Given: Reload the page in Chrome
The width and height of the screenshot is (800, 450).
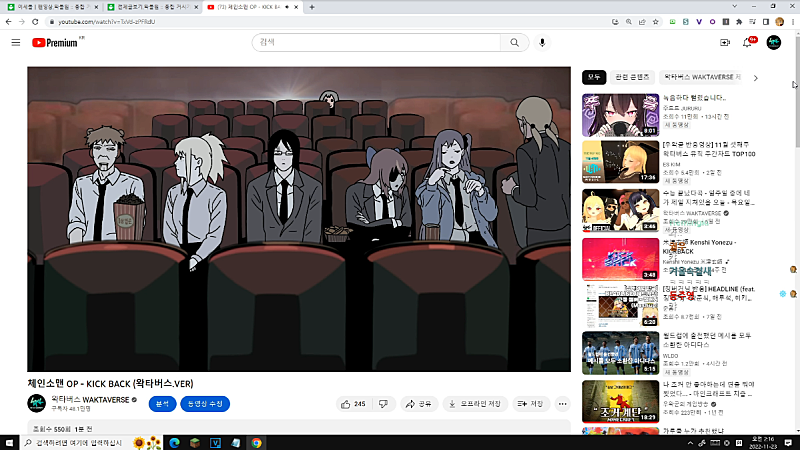Looking at the screenshot, I should click(x=35, y=22).
